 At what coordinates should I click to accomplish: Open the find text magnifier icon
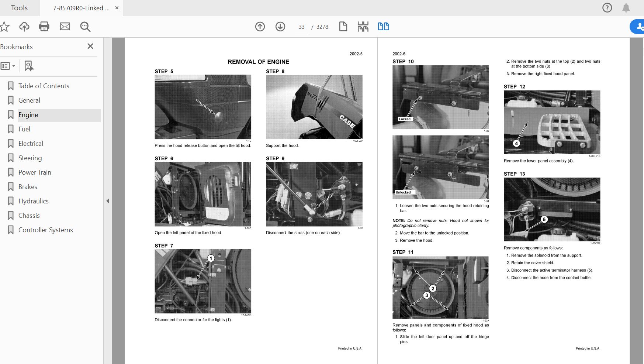(85, 27)
